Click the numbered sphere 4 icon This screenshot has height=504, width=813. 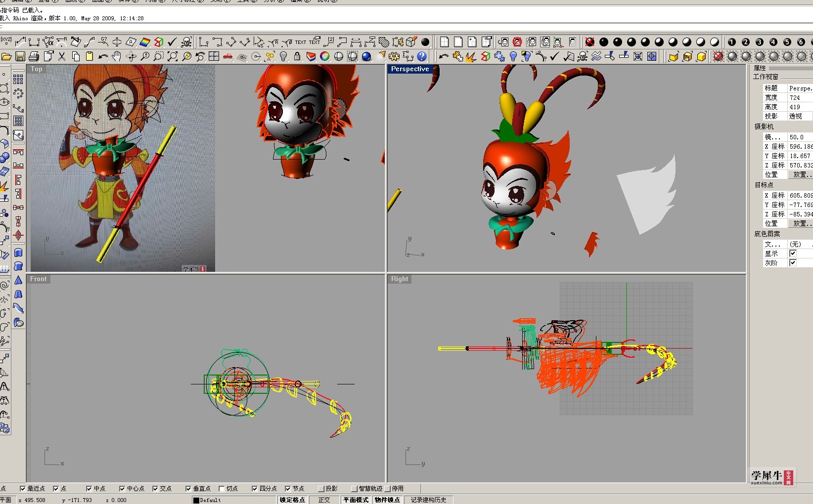[x=773, y=42]
